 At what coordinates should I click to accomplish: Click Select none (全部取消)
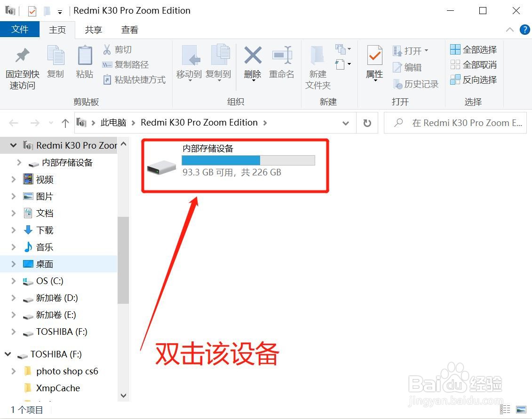tap(473, 64)
